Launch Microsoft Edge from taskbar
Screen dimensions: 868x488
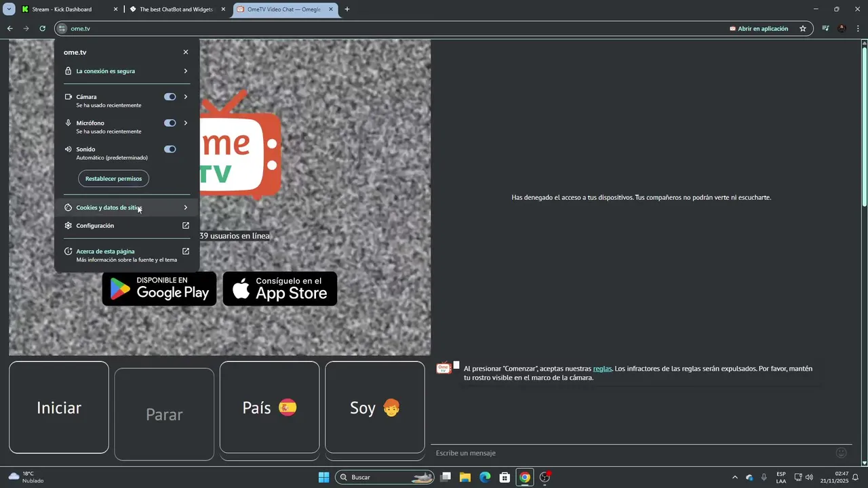click(485, 477)
